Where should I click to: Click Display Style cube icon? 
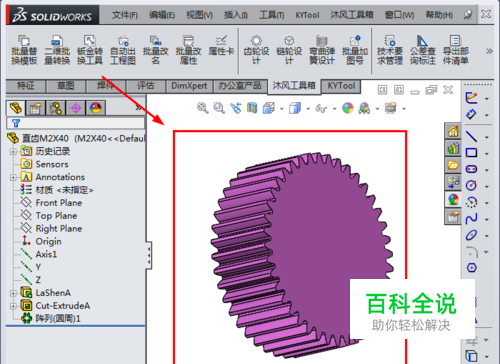coord(295,108)
